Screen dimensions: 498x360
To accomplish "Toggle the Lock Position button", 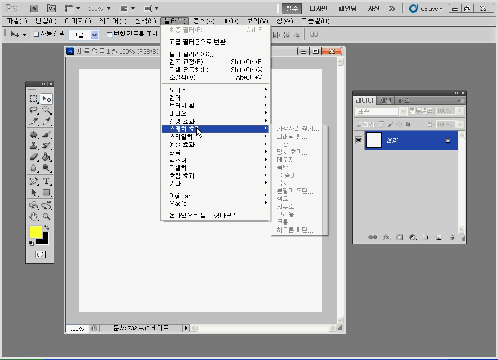I will (x=399, y=124).
